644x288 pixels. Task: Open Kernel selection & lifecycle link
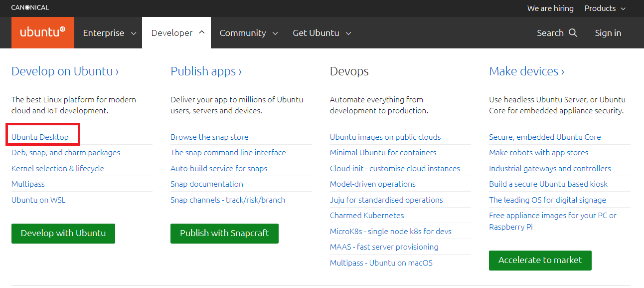tap(58, 168)
